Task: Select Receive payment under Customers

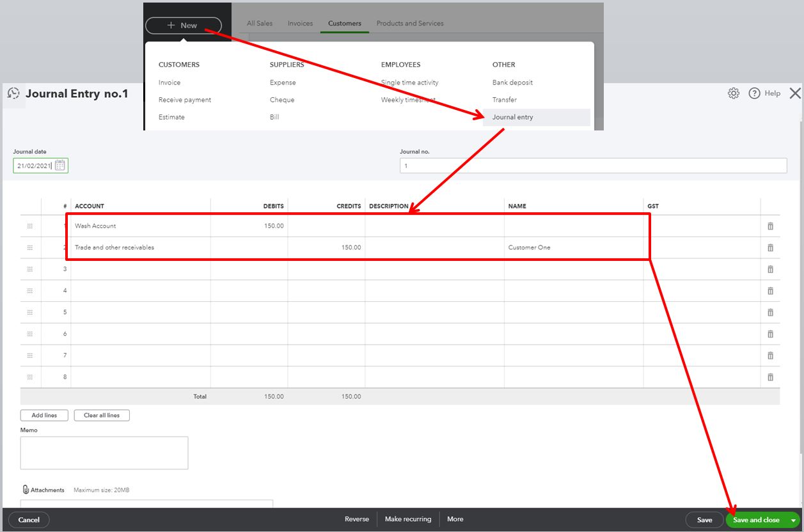Action: (x=185, y=100)
